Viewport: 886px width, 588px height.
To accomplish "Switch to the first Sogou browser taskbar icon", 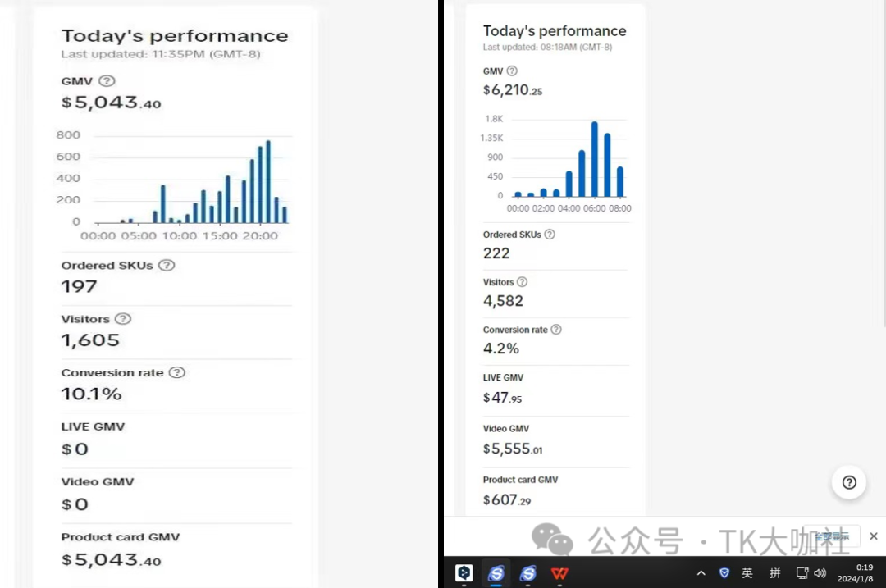I will point(496,573).
